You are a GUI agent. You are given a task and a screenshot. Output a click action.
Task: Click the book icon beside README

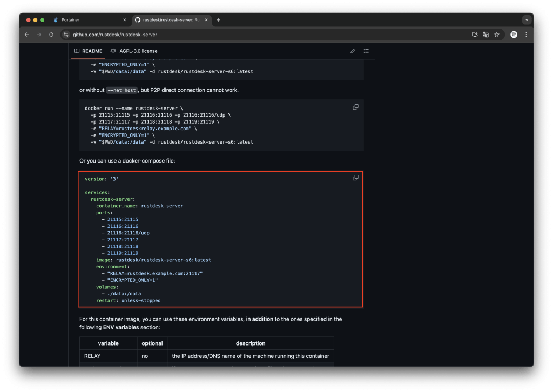click(77, 51)
